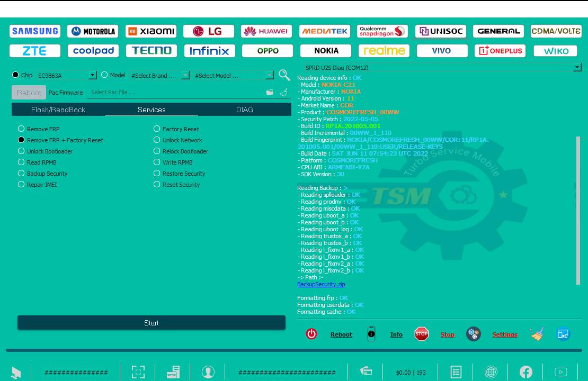Open the Samsung brand panel

click(x=35, y=31)
